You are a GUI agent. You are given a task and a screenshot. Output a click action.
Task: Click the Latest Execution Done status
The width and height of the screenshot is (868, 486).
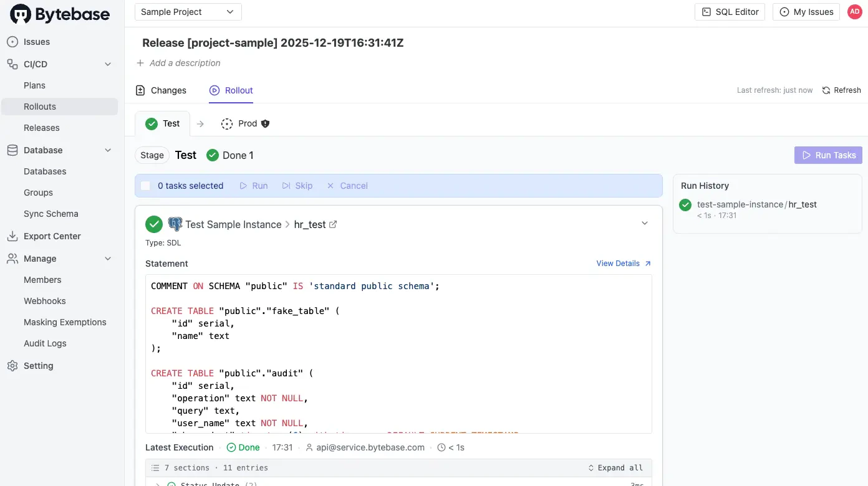coord(243,447)
